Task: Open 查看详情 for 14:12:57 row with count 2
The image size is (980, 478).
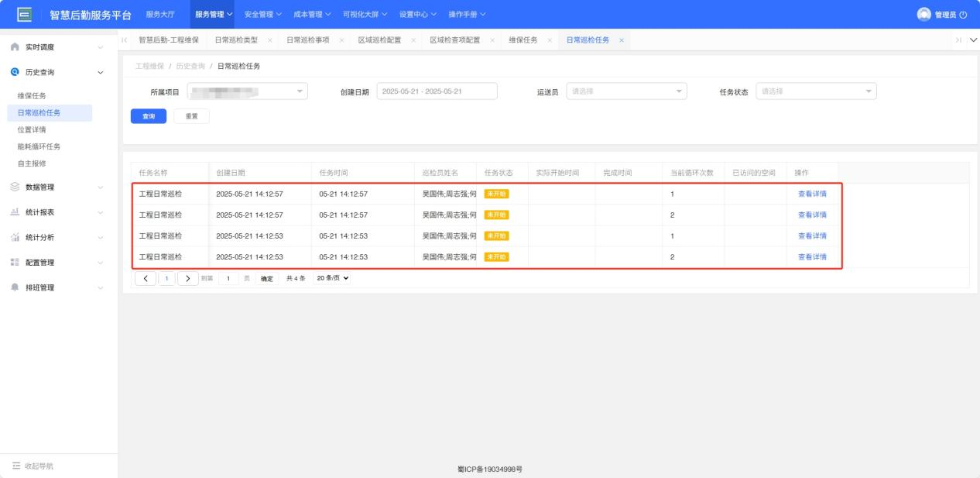Action: [x=812, y=215]
